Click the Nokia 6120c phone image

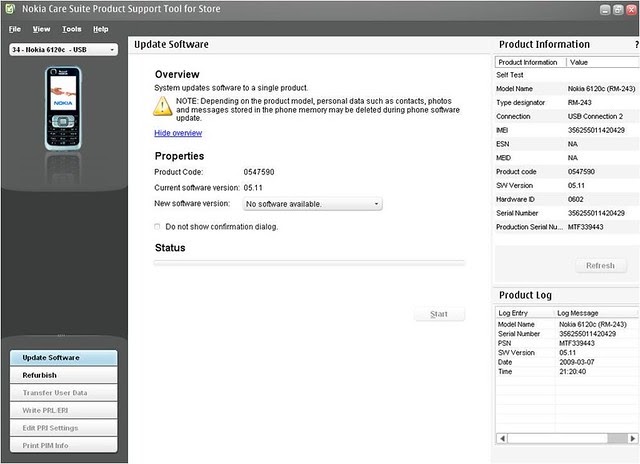[63, 109]
